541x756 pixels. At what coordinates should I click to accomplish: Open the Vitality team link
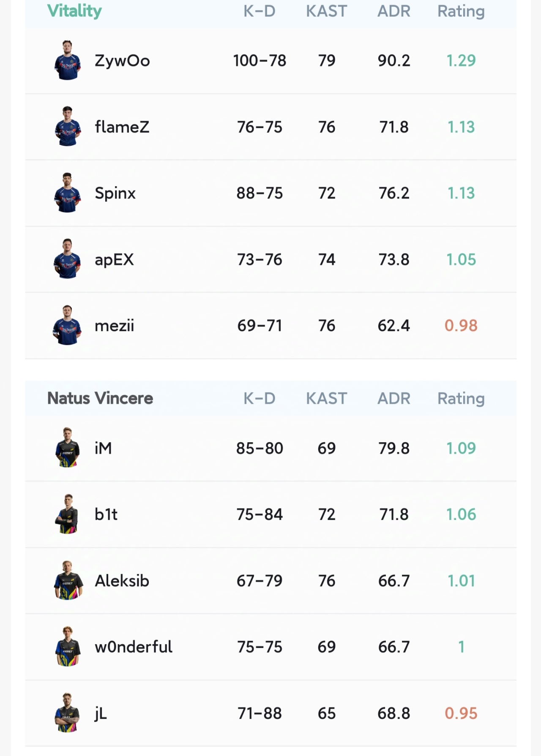(74, 11)
